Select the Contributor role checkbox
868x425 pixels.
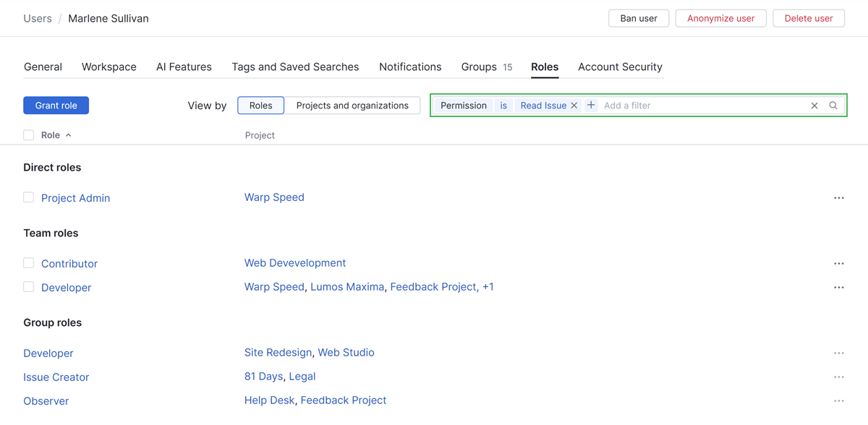click(x=29, y=263)
